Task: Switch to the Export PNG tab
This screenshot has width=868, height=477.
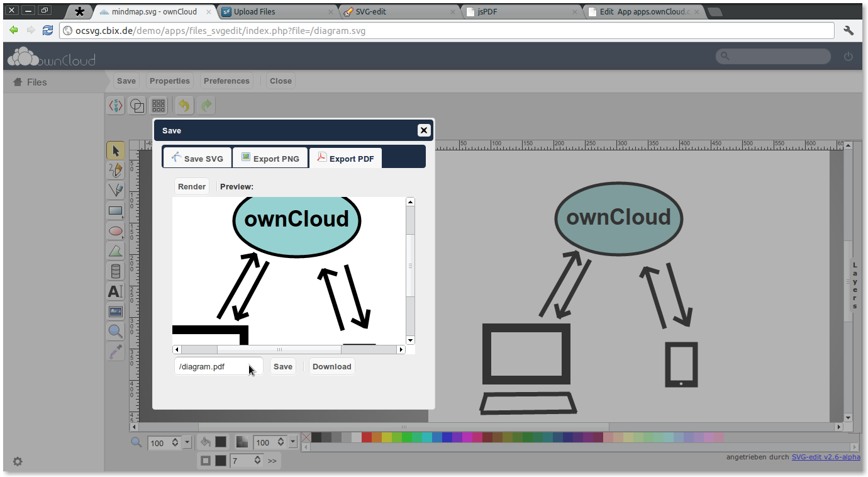Action: pyautogui.click(x=270, y=157)
